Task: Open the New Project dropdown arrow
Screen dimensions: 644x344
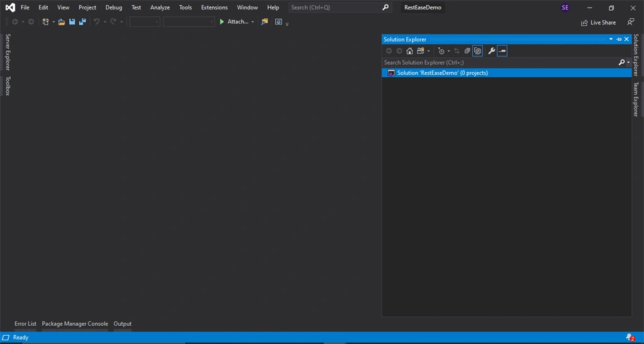Action: click(x=53, y=22)
